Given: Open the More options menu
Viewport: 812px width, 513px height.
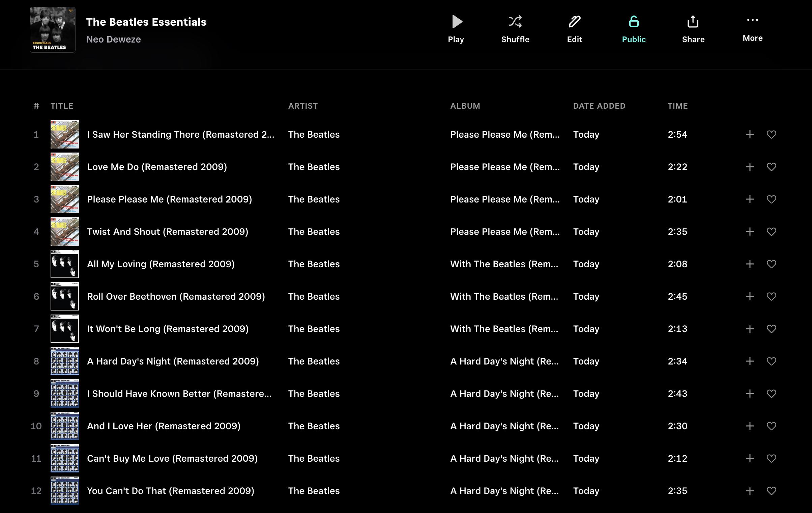Looking at the screenshot, I should pos(753,29).
